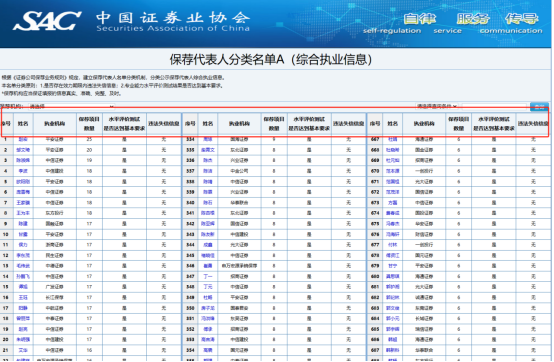Click the blue 查询 query button
554x362 pixels.
point(539,106)
